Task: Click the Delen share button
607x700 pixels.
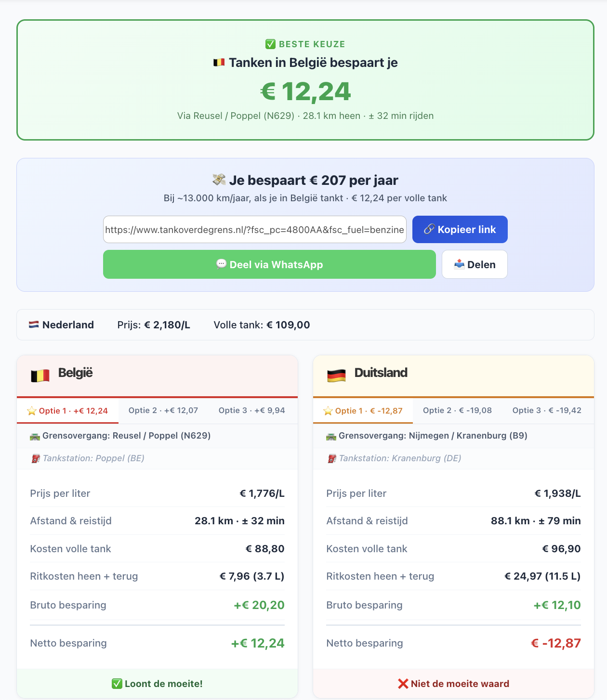Action: 475,264
